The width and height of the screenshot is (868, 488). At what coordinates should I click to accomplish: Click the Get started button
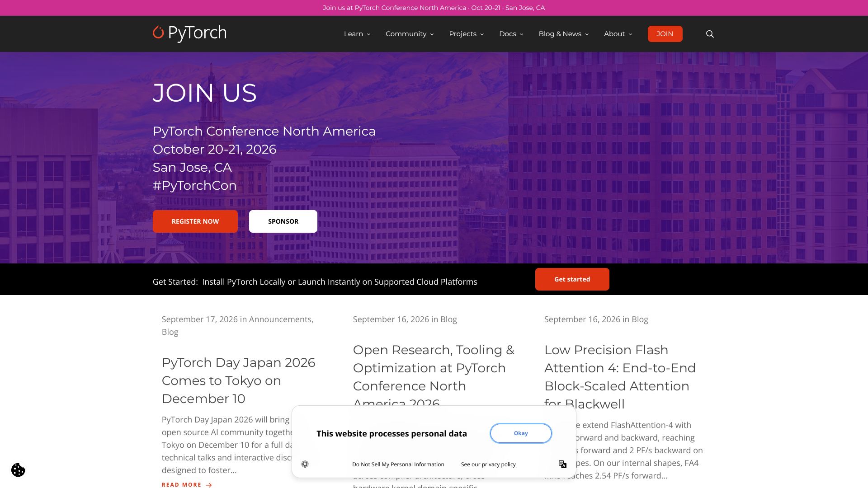point(572,279)
